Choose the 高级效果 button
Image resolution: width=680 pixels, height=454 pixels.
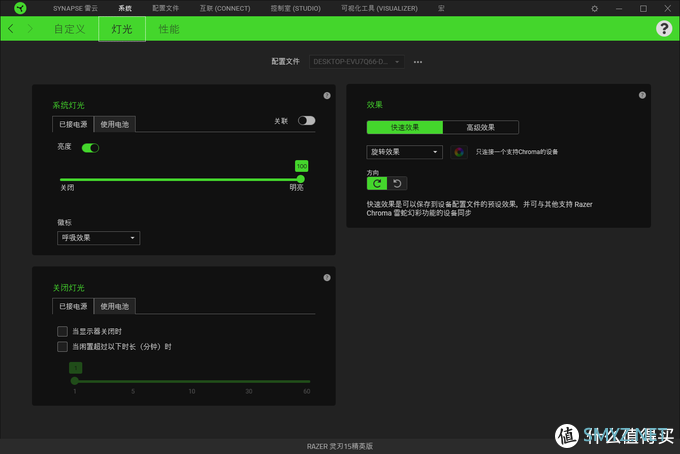(x=481, y=127)
